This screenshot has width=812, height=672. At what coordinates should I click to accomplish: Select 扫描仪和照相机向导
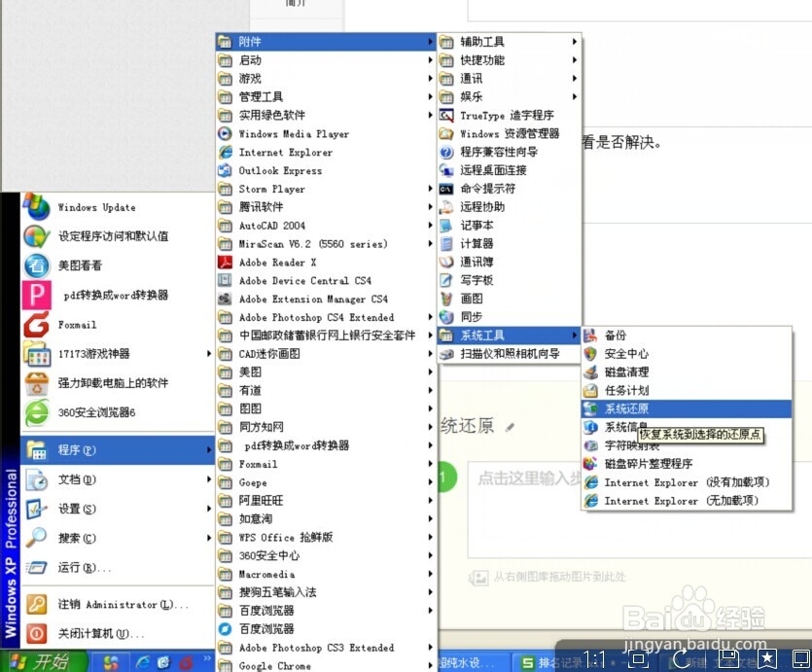click(x=509, y=354)
